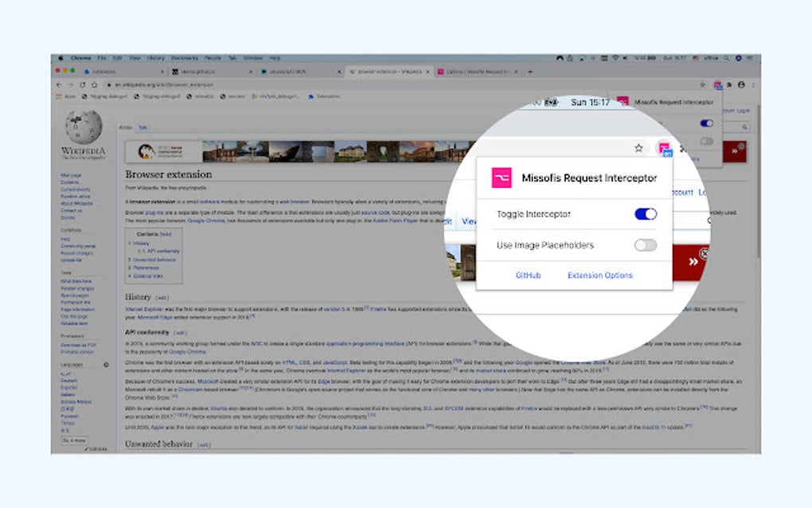The image size is (812, 508).
Task: Open Extension Options in the popup
Action: pos(599,275)
